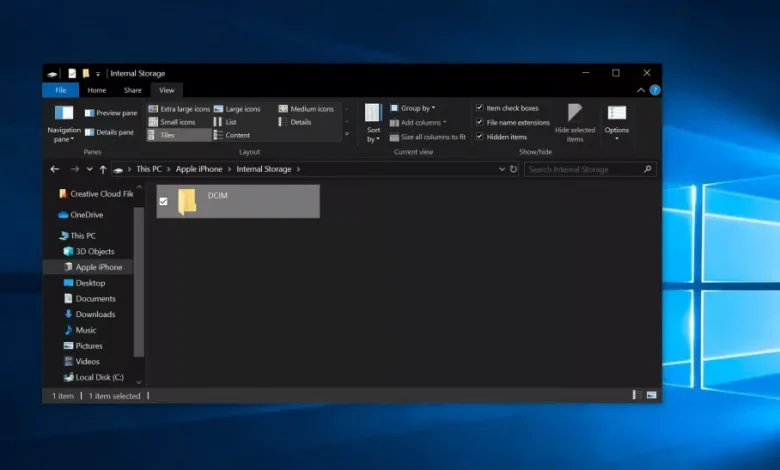Toggle File name extensions option

(513, 122)
